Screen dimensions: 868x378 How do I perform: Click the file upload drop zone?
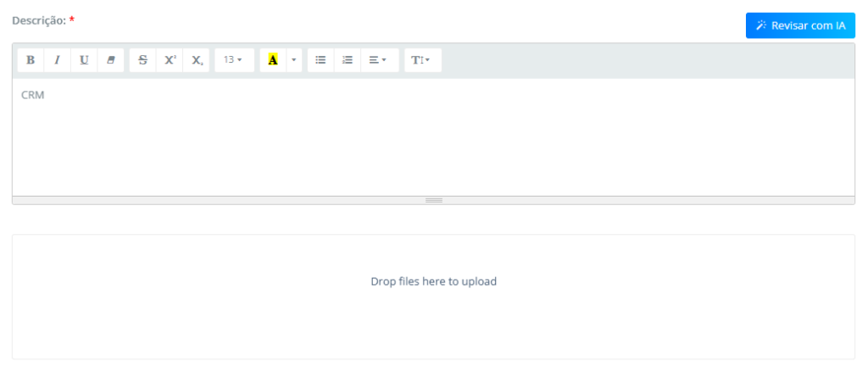click(x=433, y=297)
